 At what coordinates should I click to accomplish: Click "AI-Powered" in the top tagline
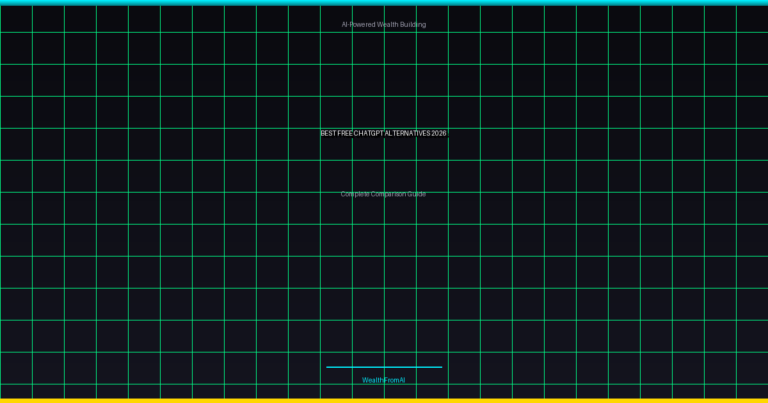pyautogui.click(x=358, y=24)
